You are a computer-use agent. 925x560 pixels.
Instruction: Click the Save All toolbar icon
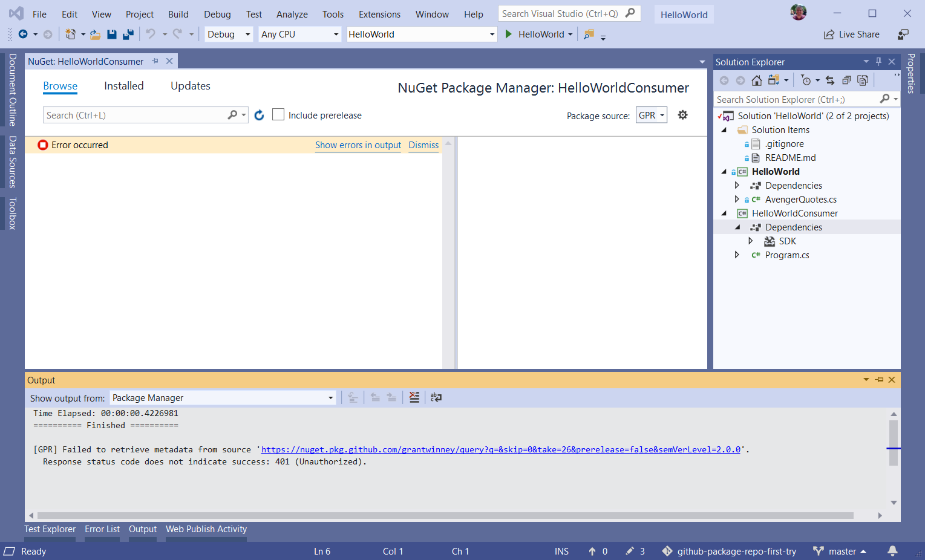click(128, 34)
